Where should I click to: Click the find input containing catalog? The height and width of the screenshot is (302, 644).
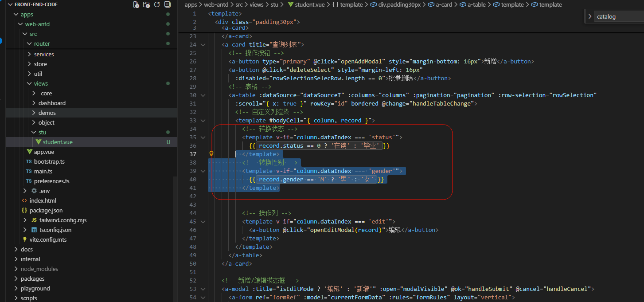point(618,17)
